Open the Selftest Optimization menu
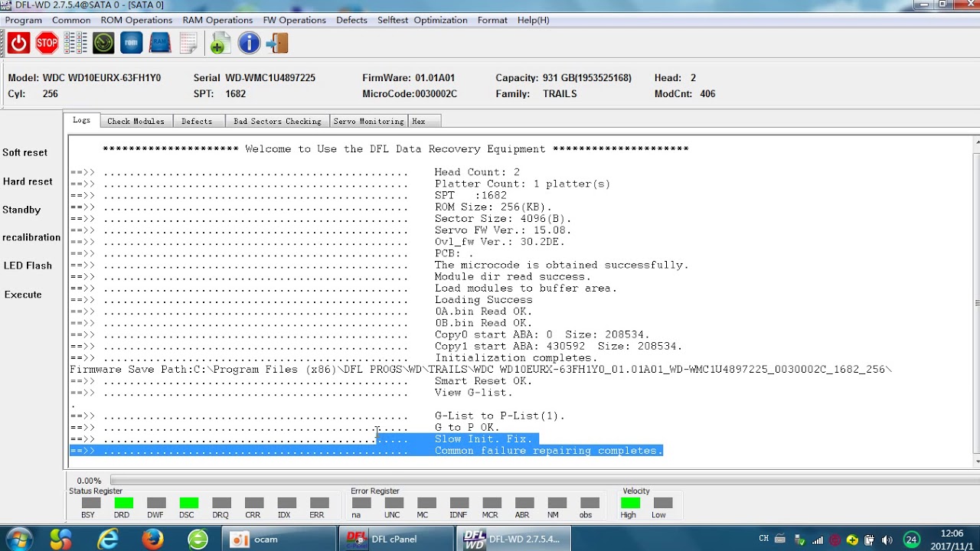The image size is (980, 551). coord(422,20)
